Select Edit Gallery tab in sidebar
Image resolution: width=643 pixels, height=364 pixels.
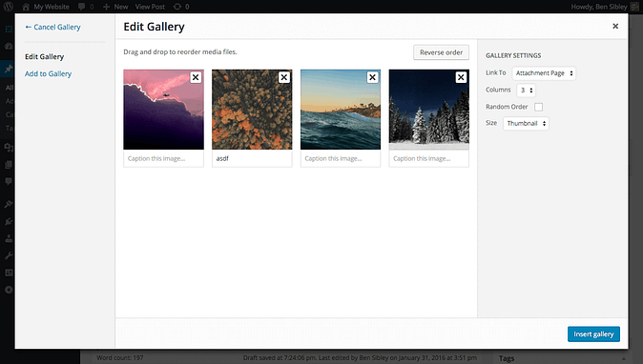(44, 56)
